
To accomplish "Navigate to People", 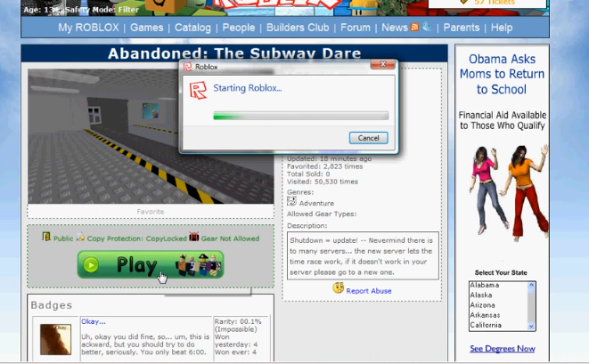I will pos(239,28).
